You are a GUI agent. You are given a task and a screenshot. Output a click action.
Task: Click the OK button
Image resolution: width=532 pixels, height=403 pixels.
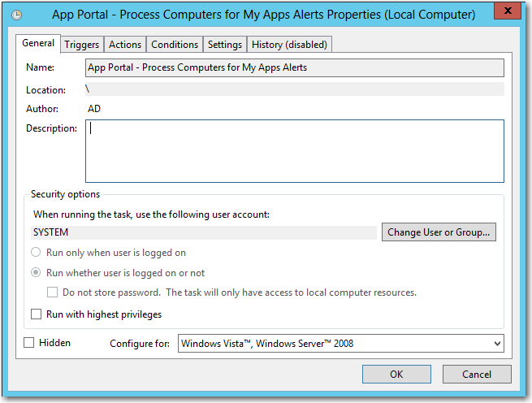396,374
